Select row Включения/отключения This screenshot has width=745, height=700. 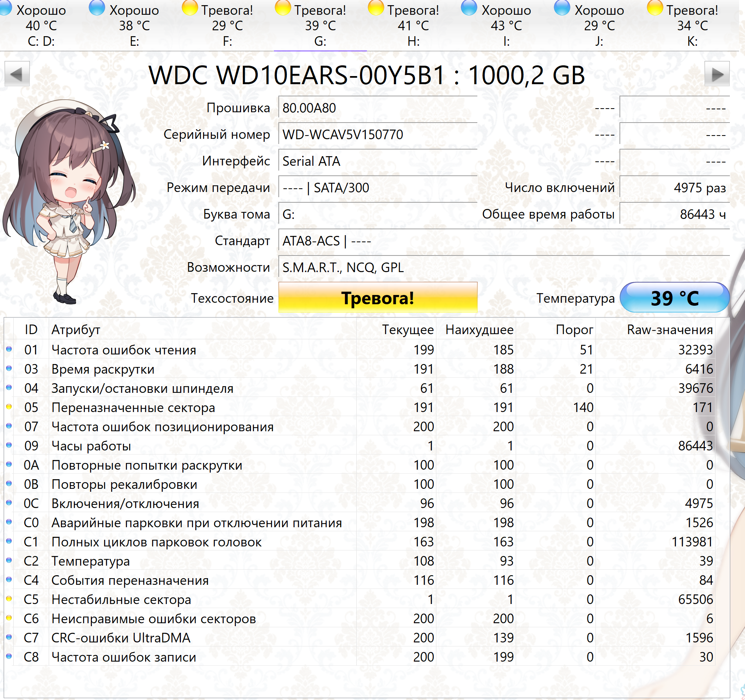point(360,503)
